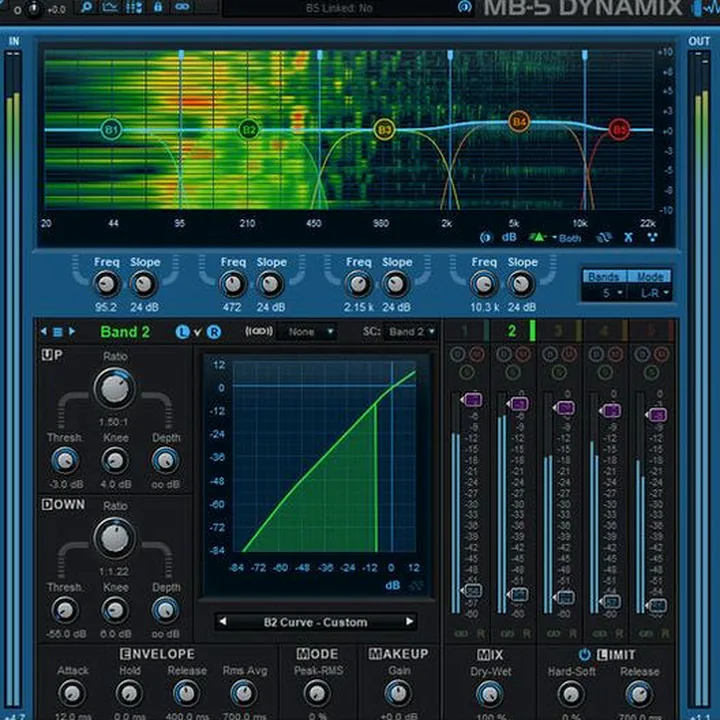Click the three-dots icon below spectrum

(x=652, y=237)
